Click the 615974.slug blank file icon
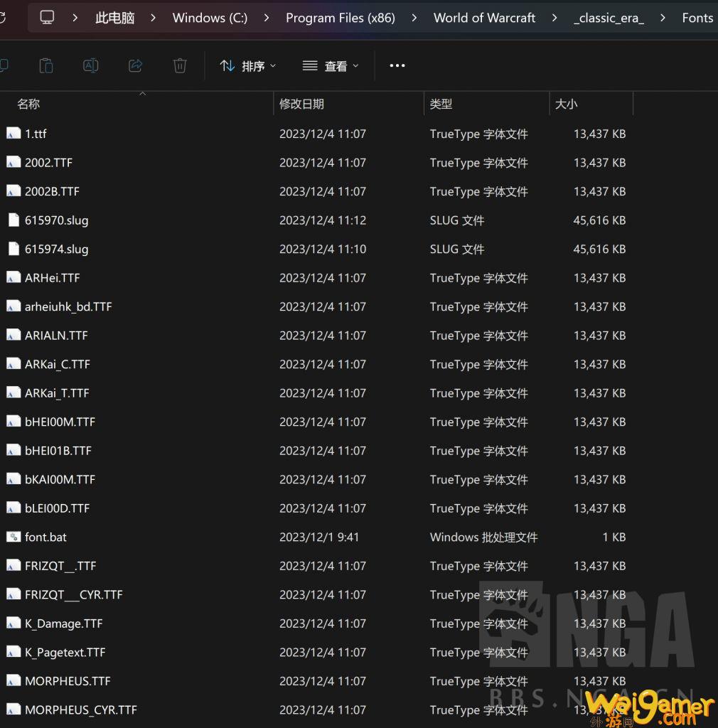Screen dimensions: 718x728 tap(14, 249)
